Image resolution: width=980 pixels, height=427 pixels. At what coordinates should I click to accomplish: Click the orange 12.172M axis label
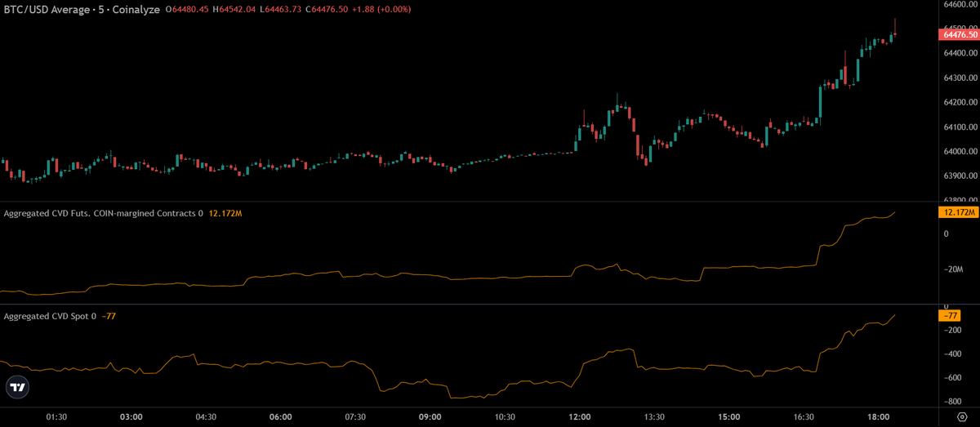[x=960, y=212]
